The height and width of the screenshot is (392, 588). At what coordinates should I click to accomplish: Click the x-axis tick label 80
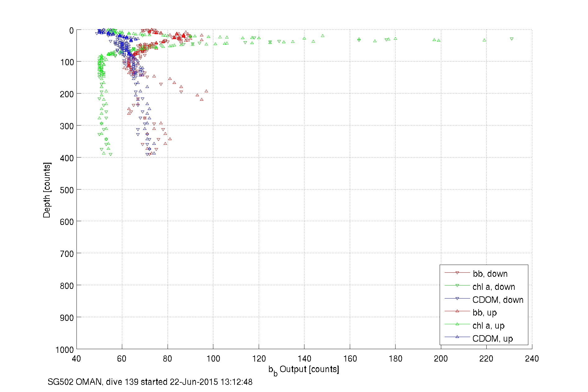click(x=168, y=359)
